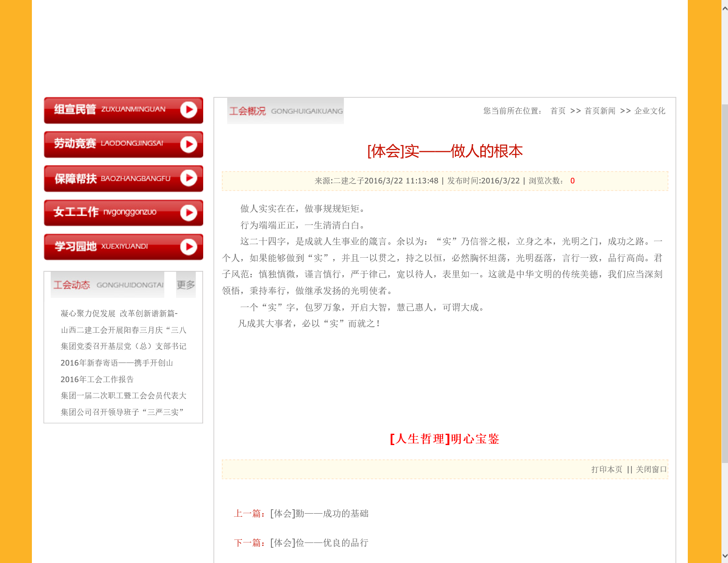The height and width of the screenshot is (563, 728).
Task: Open news item 凝心聚力促发展 改革创新谱新篇
Action: pyautogui.click(x=119, y=314)
